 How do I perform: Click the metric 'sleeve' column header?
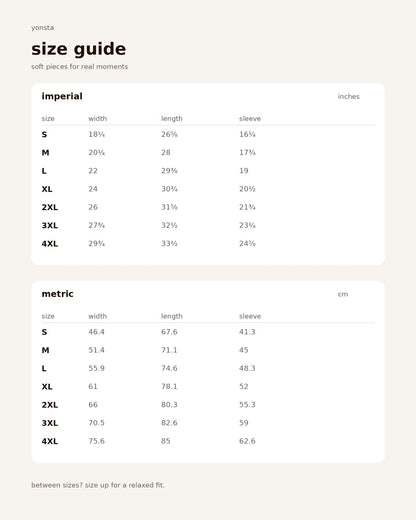[250, 316]
